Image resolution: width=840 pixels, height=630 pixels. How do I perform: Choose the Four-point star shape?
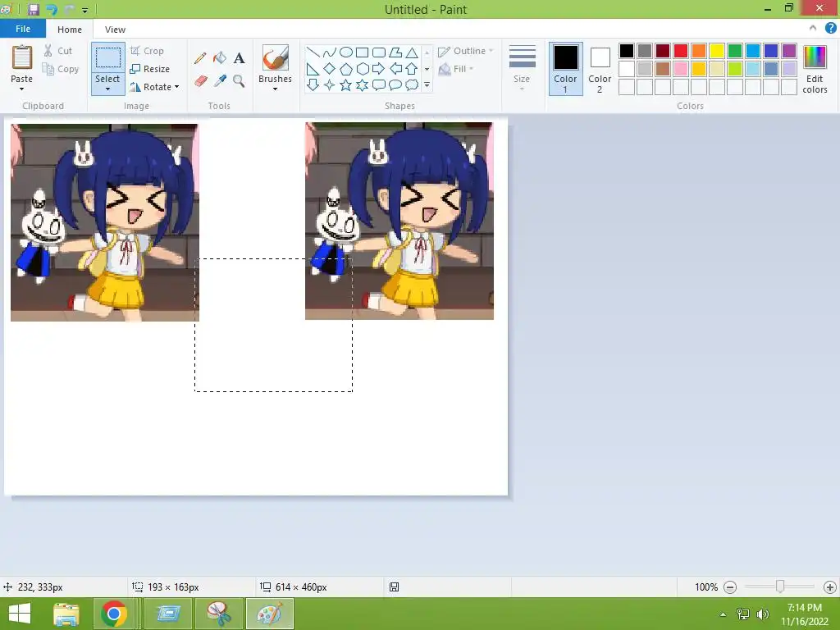pos(330,84)
